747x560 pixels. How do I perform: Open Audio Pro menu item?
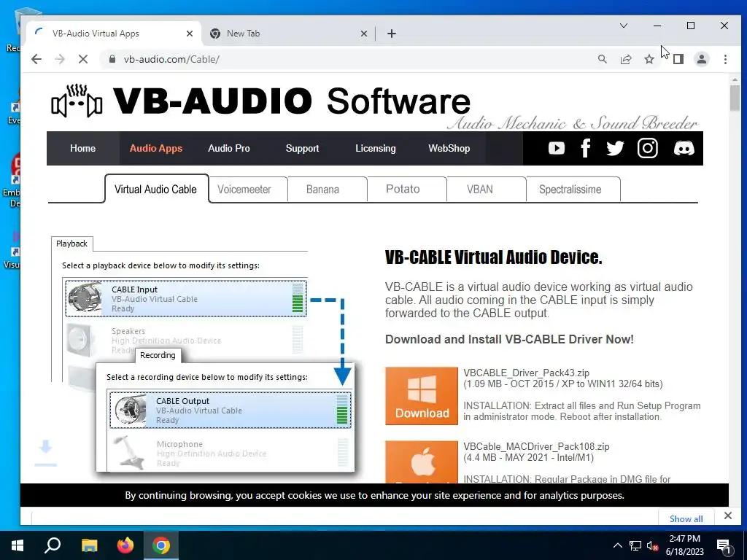tap(228, 148)
